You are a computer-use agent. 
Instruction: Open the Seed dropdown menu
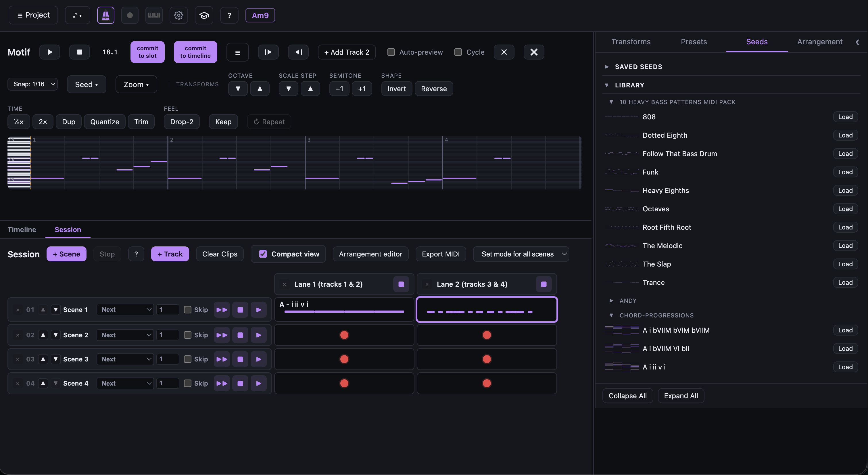[x=86, y=84]
